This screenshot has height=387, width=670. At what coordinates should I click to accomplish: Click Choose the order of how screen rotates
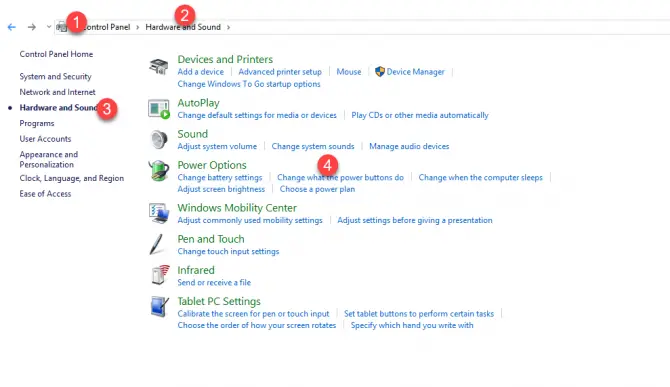click(257, 325)
